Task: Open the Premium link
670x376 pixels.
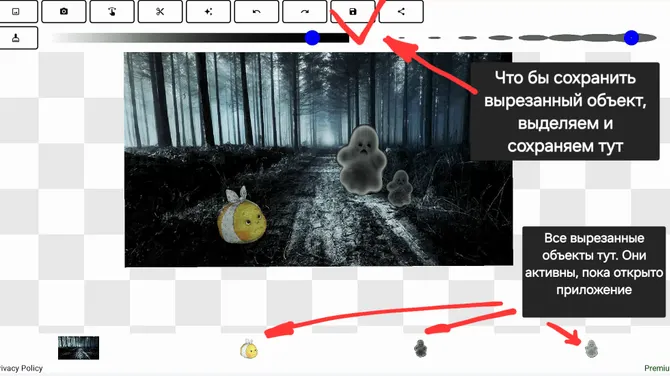Action: pos(657,368)
